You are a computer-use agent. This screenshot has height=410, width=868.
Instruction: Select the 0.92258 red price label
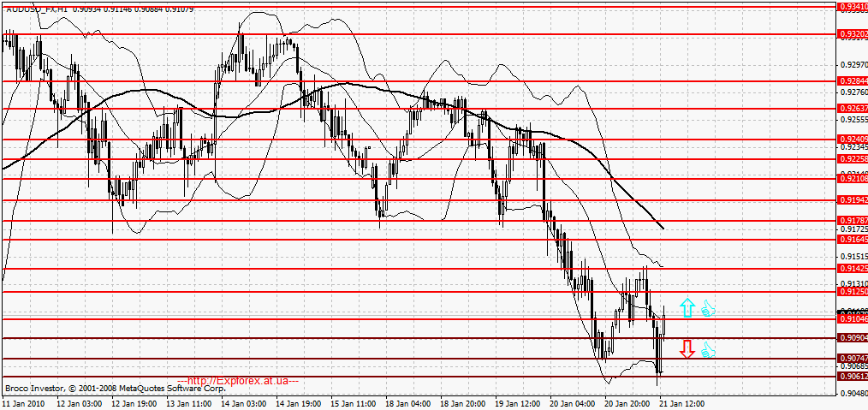tap(853, 159)
